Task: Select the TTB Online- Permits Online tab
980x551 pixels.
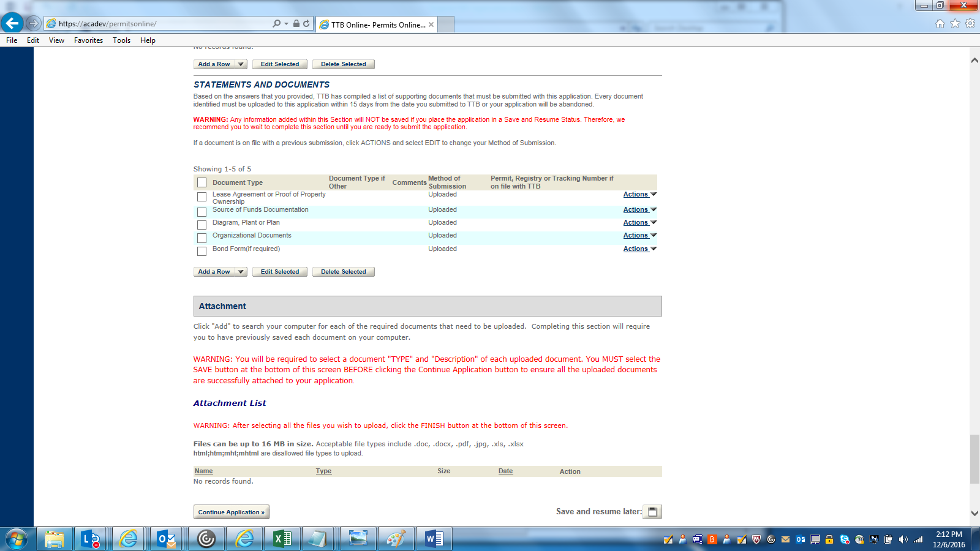Action: pyautogui.click(x=377, y=24)
